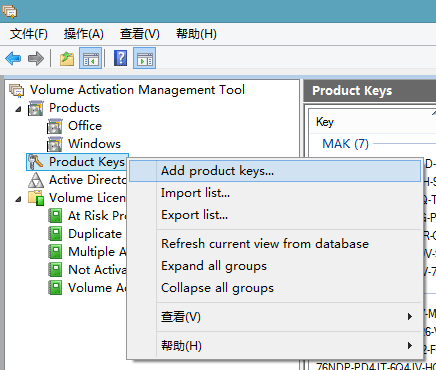Image resolution: width=436 pixels, height=370 pixels.
Task: Select Refresh current view from database
Action: point(275,244)
